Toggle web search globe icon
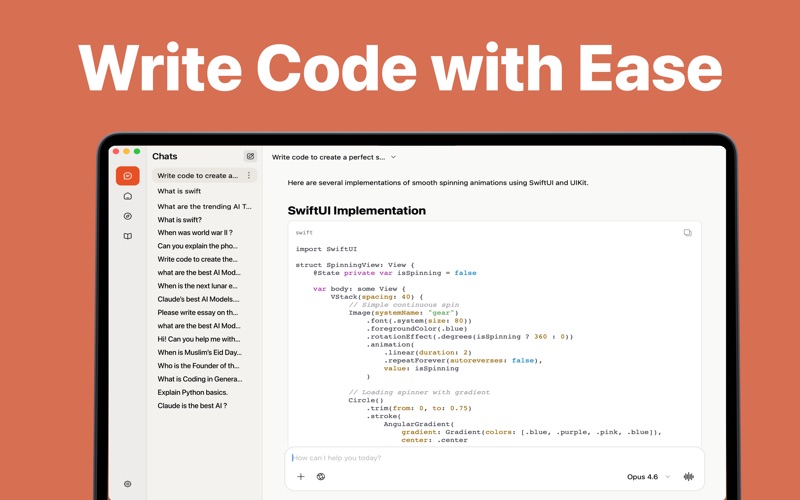800x500 pixels. [321, 477]
